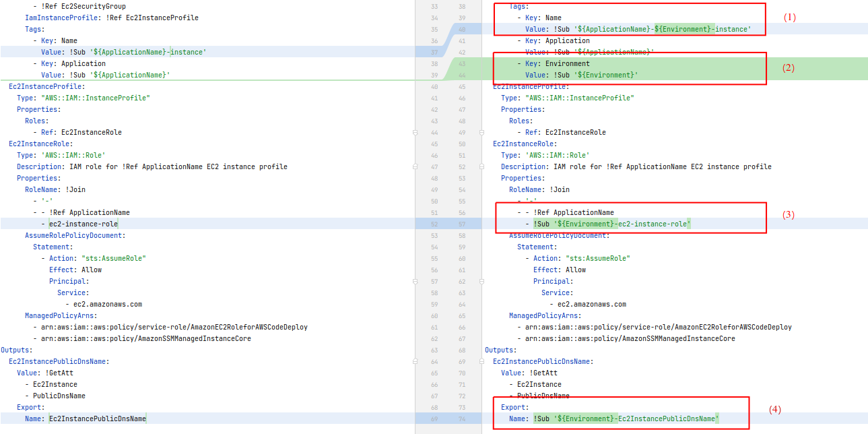Collapse fold handle at left gutter line 64
This screenshot has width=868, height=434.
(415, 361)
